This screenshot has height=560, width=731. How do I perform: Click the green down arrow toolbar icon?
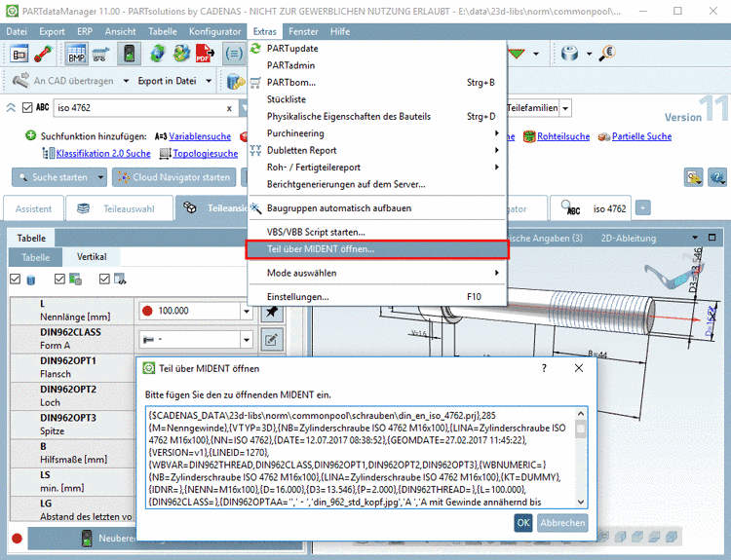click(517, 54)
